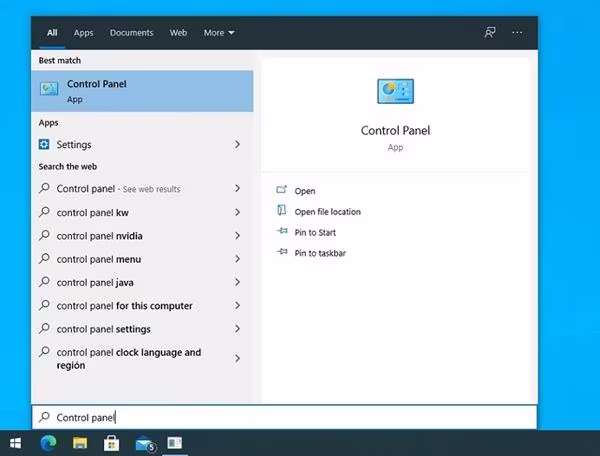This screenshot has width=600, height=456.
Task: Click Open file location
Action: (328, 212)
